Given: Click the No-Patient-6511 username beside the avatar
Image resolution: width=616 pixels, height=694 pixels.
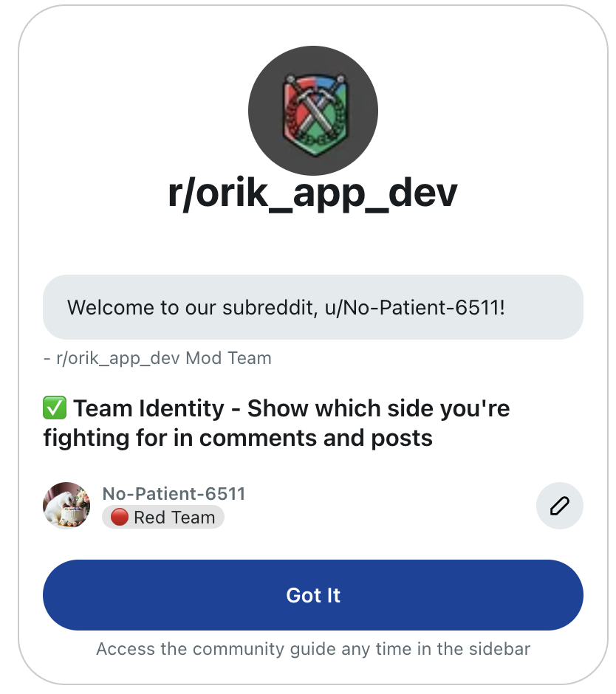Looking at the screenshot, I should pyautogui.click(x=174, y=493).
